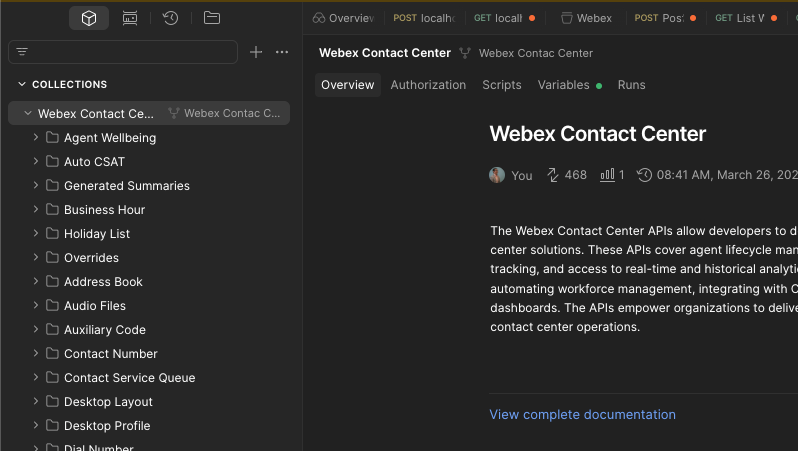Screen dimensions: 798x451
Task: Click the Webex Contact Center breadcrumb name
Action: 385,53
